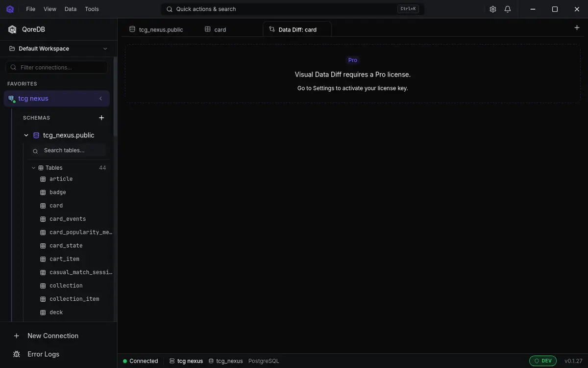Click 'Visual Data Diff requires a Pro license.' text
Viewport: 588px width, 368px height.
pos(353,75)
